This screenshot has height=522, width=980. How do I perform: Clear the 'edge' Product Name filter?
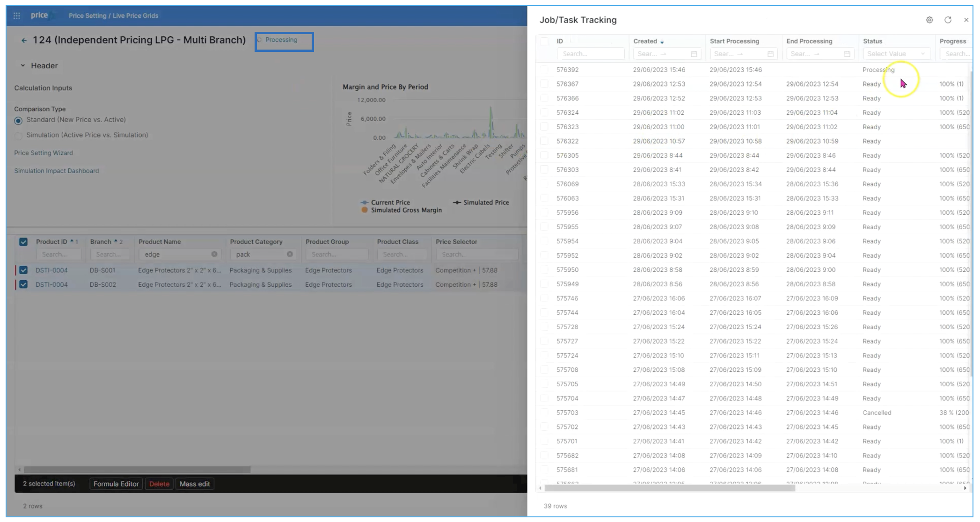point(214,254)
